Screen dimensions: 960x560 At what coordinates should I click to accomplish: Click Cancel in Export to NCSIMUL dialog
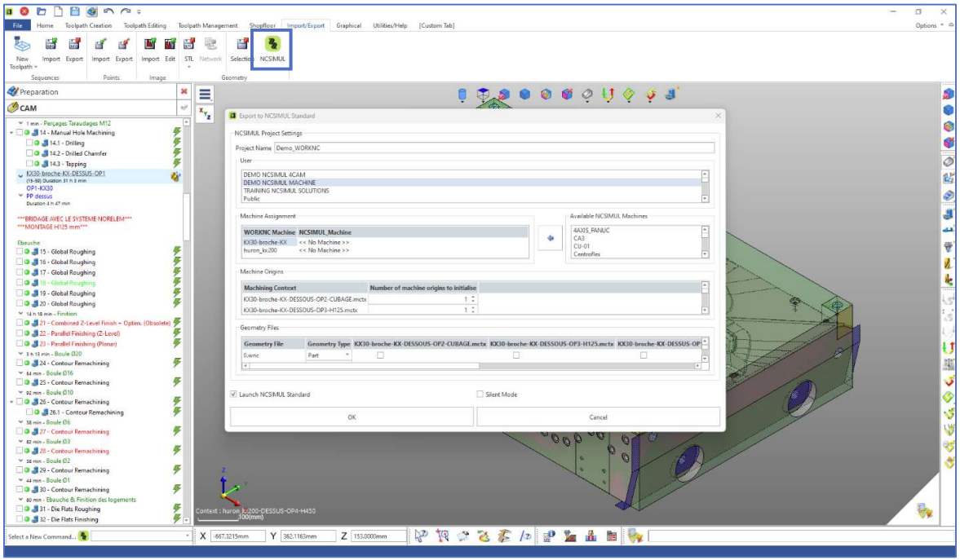point(598,417)
